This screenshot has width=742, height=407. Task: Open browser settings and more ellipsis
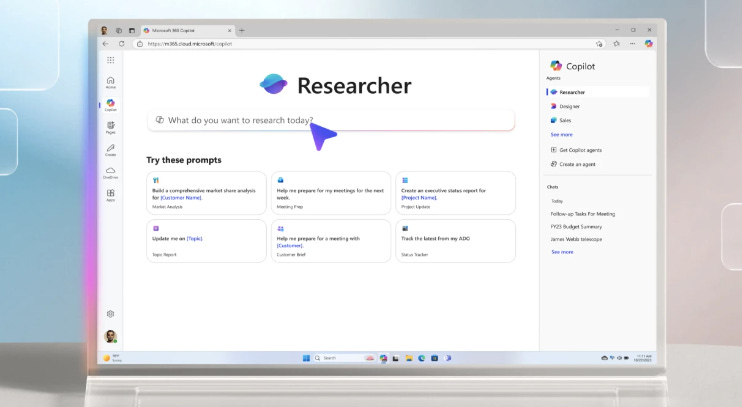coord(633,44)
